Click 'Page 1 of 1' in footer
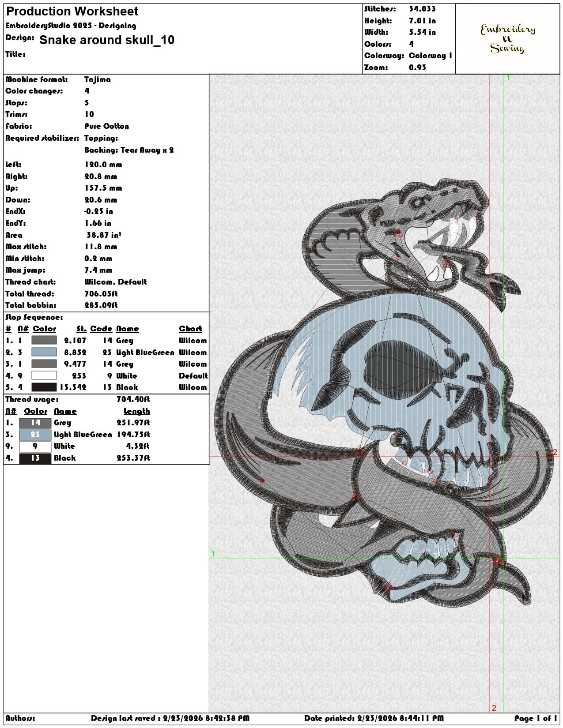The image size is (563, 728). click(x=536, y=718)
